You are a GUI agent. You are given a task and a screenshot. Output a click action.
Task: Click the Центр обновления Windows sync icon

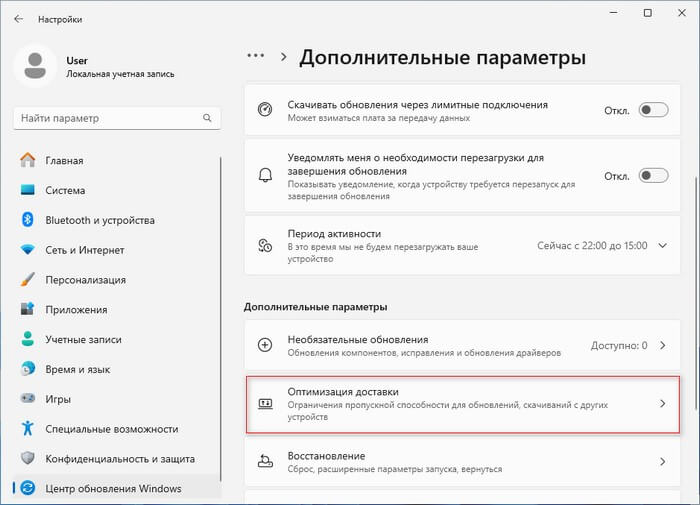[28, 488]
